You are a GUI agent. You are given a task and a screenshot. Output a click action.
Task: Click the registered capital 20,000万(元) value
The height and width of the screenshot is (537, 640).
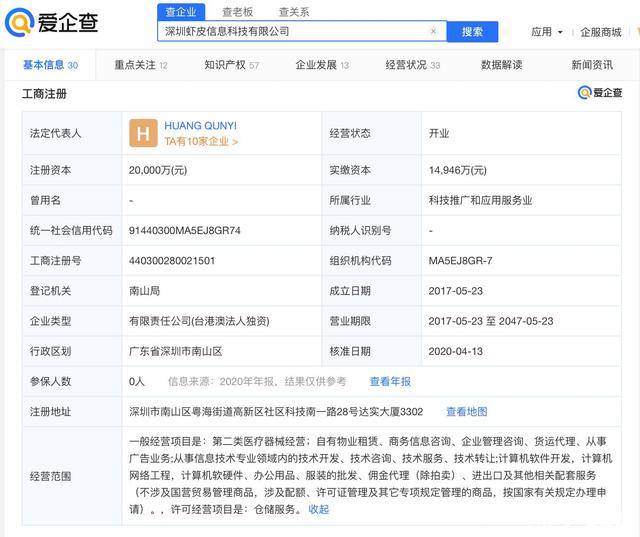click(158, 170)
